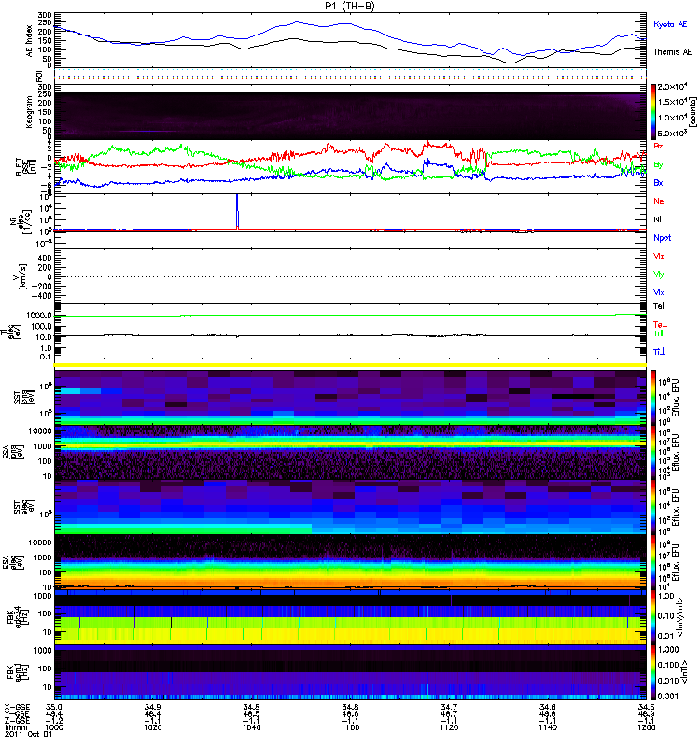
Task: Click the X-GSE value 34.5
Action: point(646,707)
